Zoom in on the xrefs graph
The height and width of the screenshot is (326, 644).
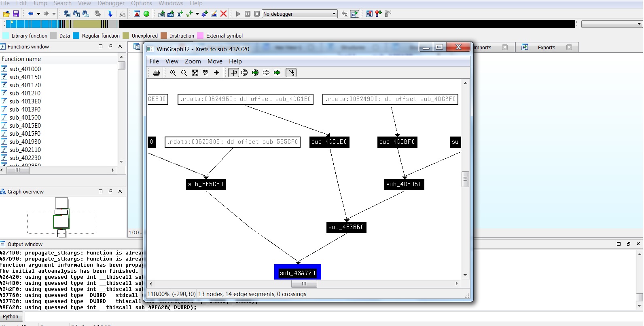[x=173, y=73]
